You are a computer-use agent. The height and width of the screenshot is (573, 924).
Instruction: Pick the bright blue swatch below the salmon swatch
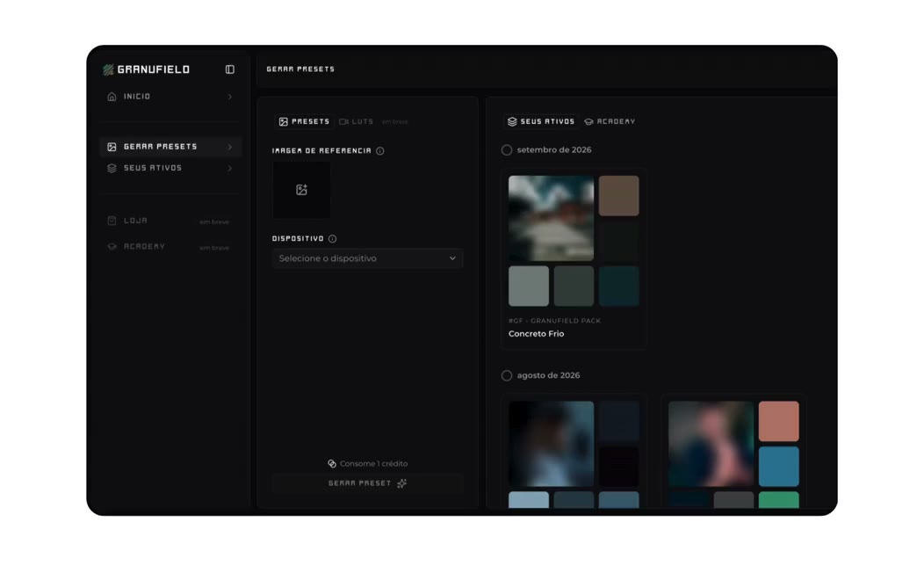coord(779,467)
